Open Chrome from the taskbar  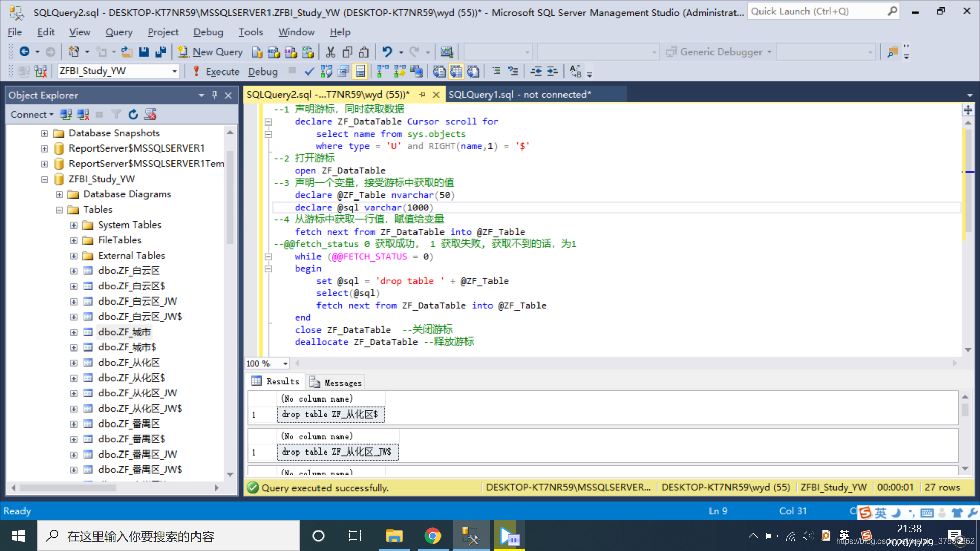coord(432,536)
